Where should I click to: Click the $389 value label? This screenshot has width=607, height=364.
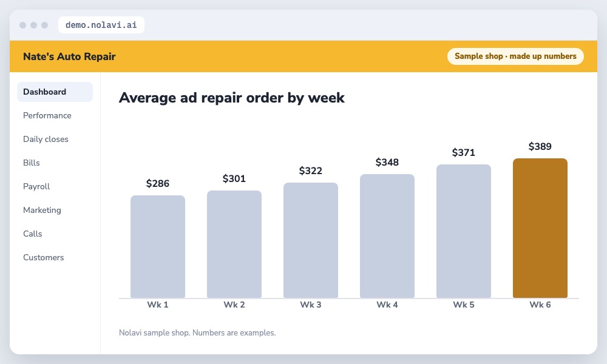point(540,146)
